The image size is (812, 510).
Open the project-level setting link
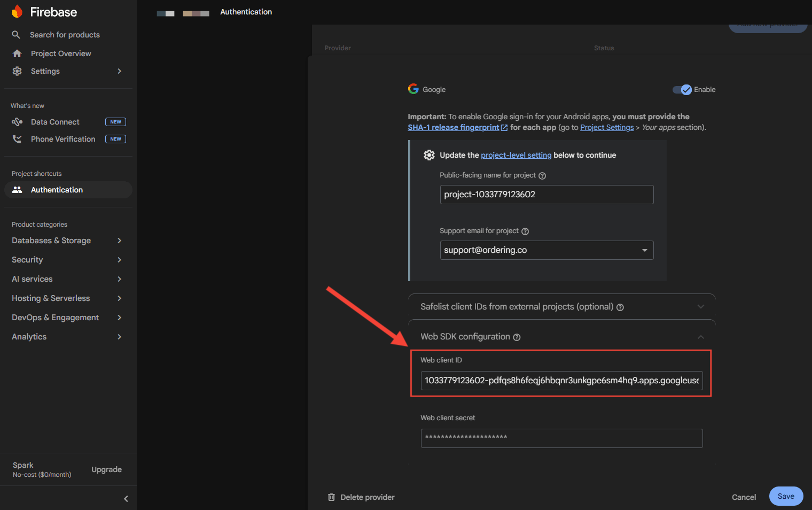pyautogui.click(x=516, y=155)
